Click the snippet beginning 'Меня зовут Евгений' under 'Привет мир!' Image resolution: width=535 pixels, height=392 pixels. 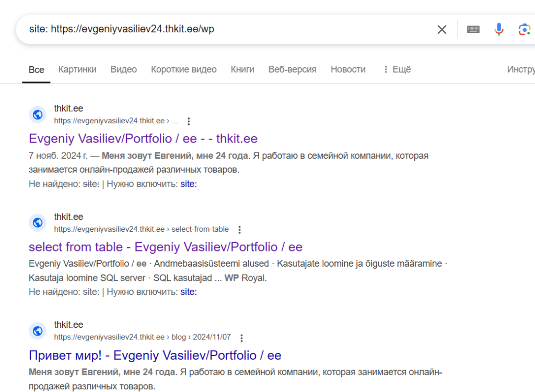(236, 379)
